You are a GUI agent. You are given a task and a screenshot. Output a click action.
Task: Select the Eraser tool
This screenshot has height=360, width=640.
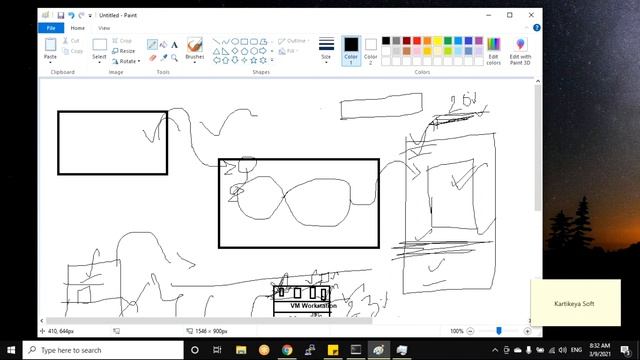click(x=152, y=58)
